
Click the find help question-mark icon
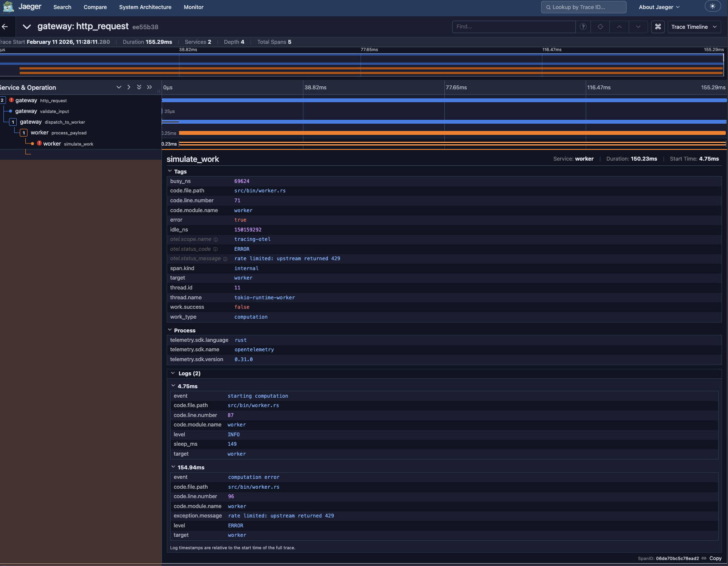coord(583,27)
